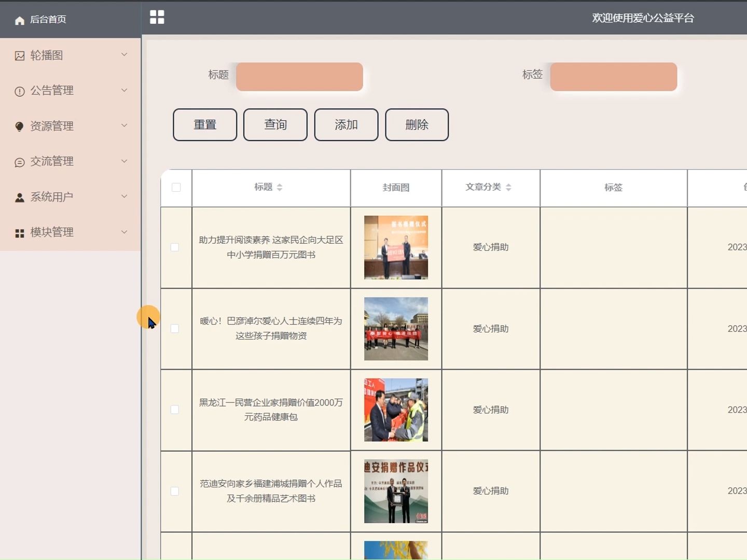
Task: Click the grid menu icon in header
Action: tap(157, 17)
